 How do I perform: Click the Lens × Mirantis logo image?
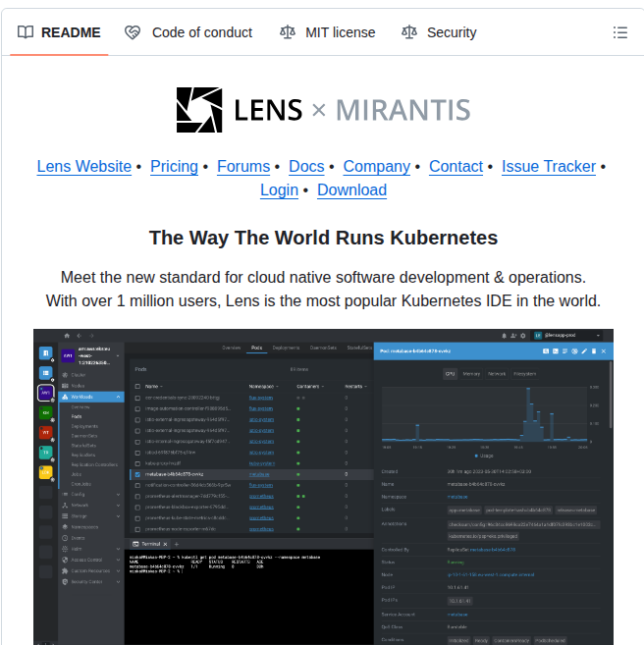click(323, 110)
